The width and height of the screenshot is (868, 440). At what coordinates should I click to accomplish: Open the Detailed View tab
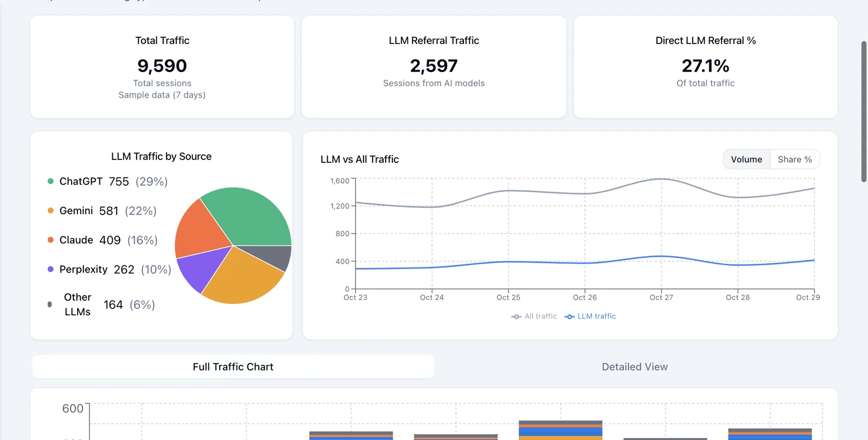tap(635, 367)
